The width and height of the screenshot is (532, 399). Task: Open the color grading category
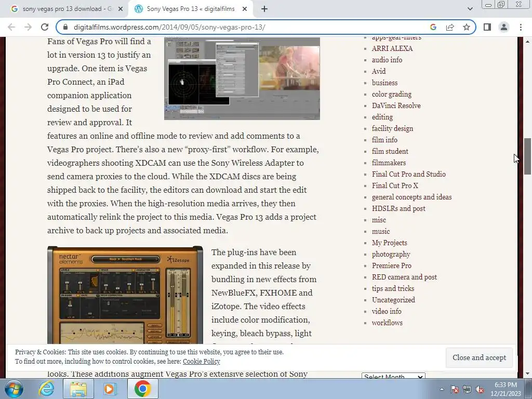click(x=392, y=94)
